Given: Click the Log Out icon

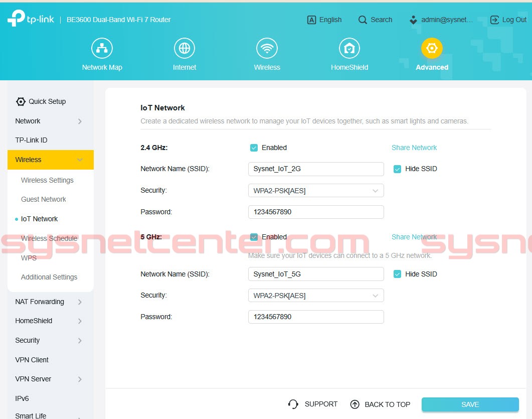Looking at the screenshot, I should coord(494,20).
